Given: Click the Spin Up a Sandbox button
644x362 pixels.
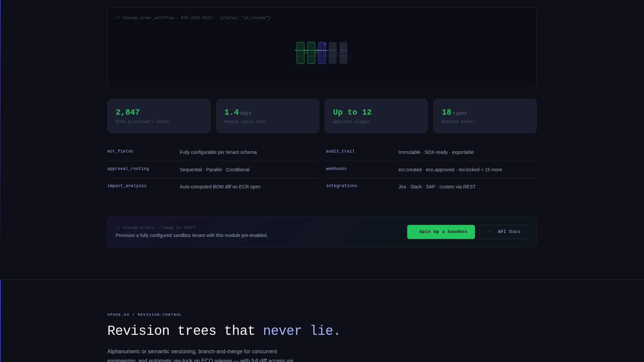Looking at the screenshot, I should tap(441, 232).
